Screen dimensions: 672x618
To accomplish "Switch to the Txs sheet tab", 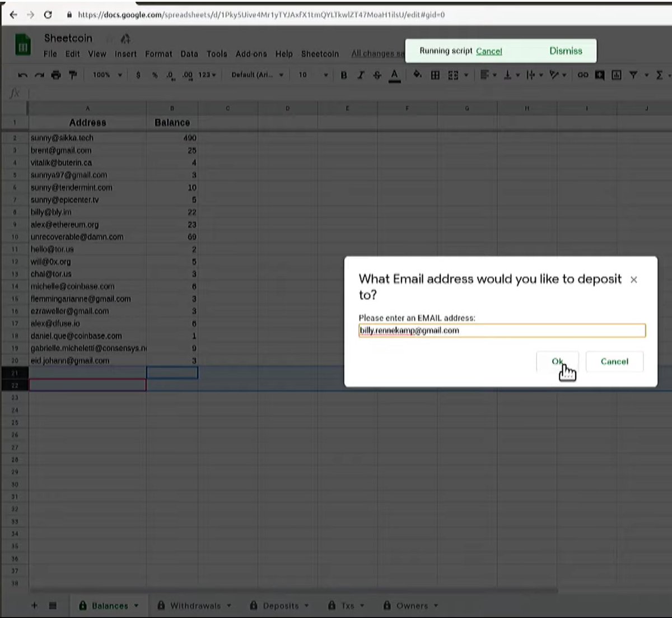I will pyautogui.click(x=347, y=606).
